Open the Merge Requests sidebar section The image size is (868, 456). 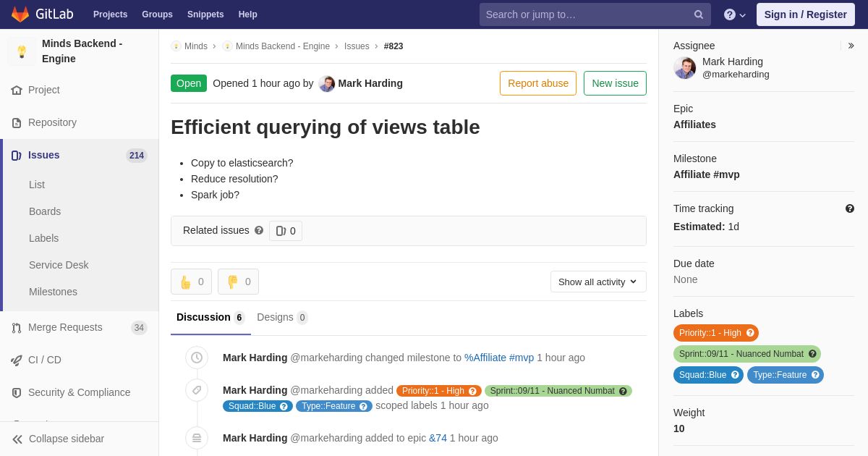click(65, 327)
